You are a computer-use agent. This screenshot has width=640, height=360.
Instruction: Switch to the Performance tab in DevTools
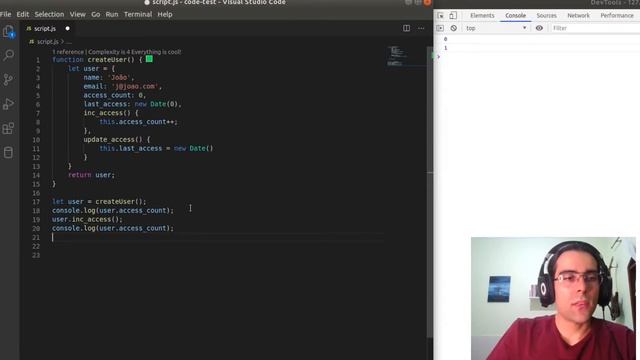(x=617, y=16)
